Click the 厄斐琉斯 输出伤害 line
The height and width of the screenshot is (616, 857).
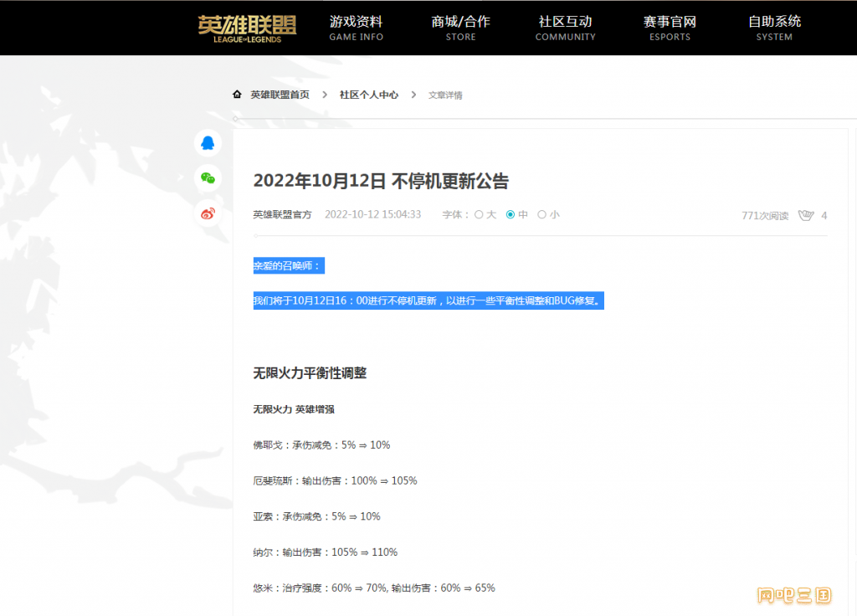pos(335,481)
